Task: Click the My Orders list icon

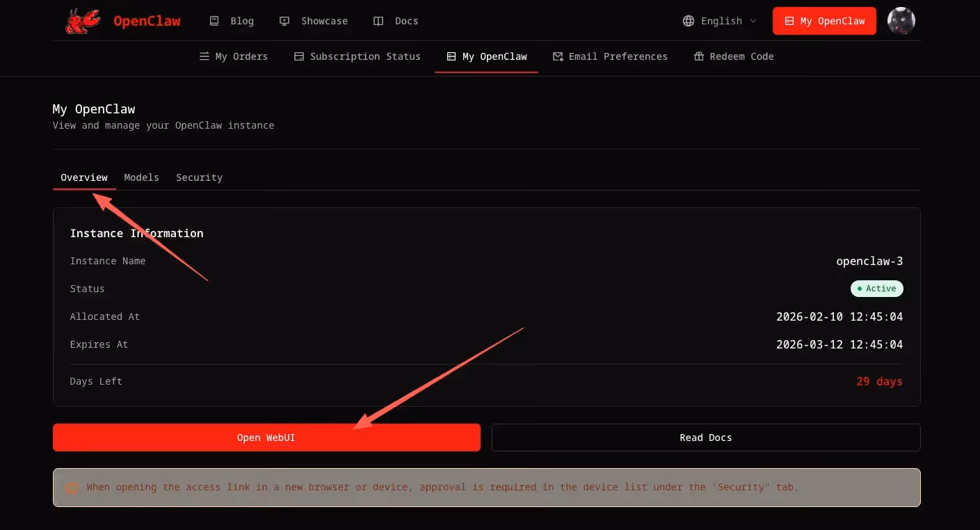Action: click(204, 56)
